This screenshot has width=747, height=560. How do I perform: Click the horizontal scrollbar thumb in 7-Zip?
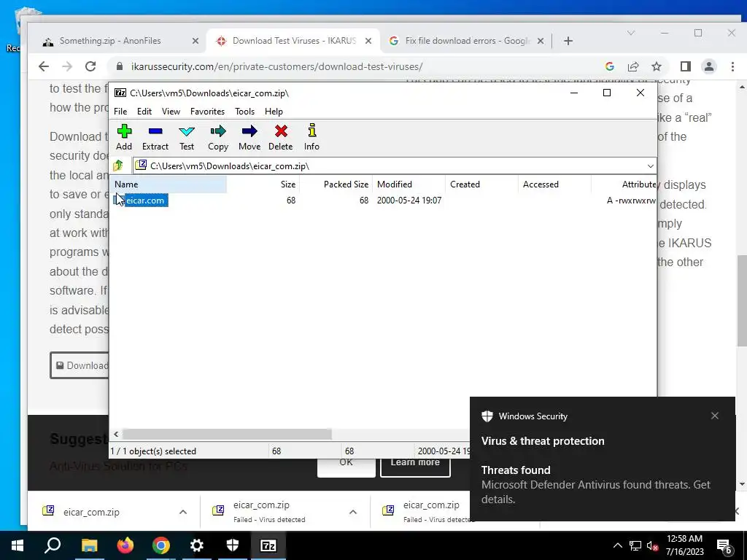pos(228,434)
